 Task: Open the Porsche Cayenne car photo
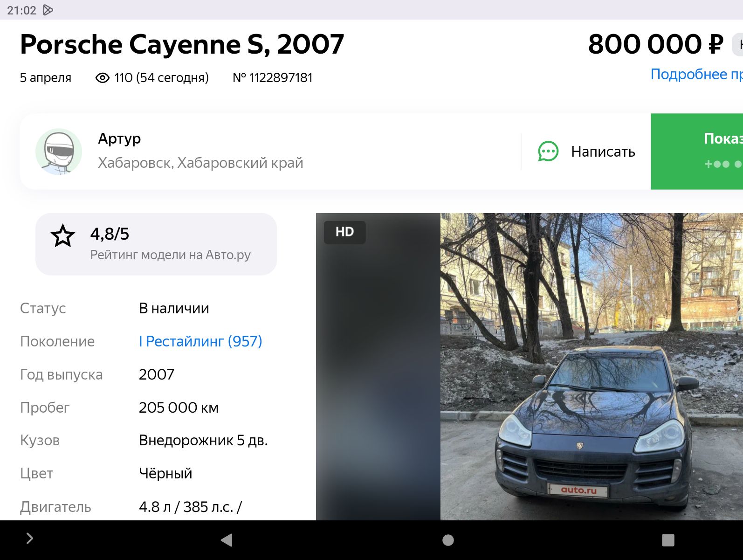(592, 366)
